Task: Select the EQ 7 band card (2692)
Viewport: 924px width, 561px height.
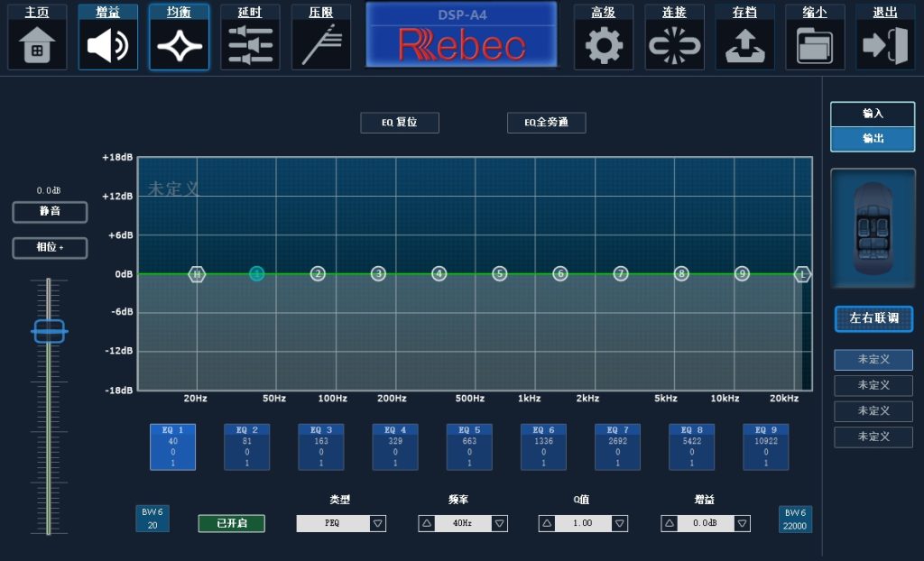Action: click(617, 446)
